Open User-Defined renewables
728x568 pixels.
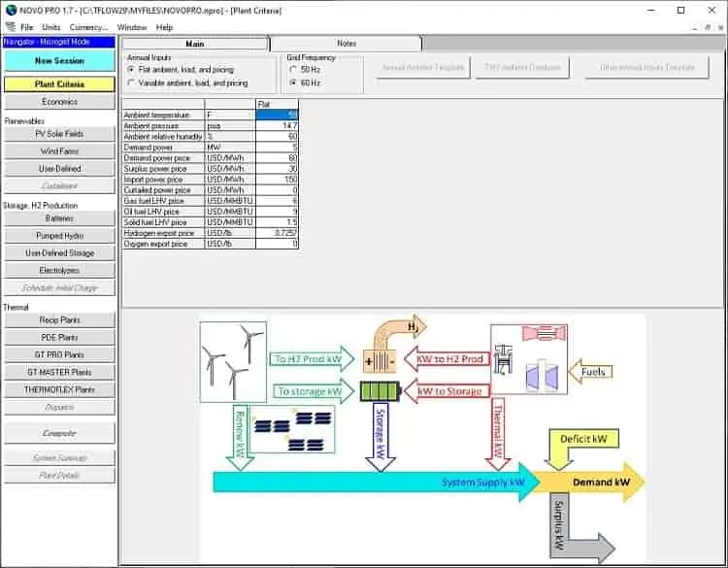click(x=59, y=168)
